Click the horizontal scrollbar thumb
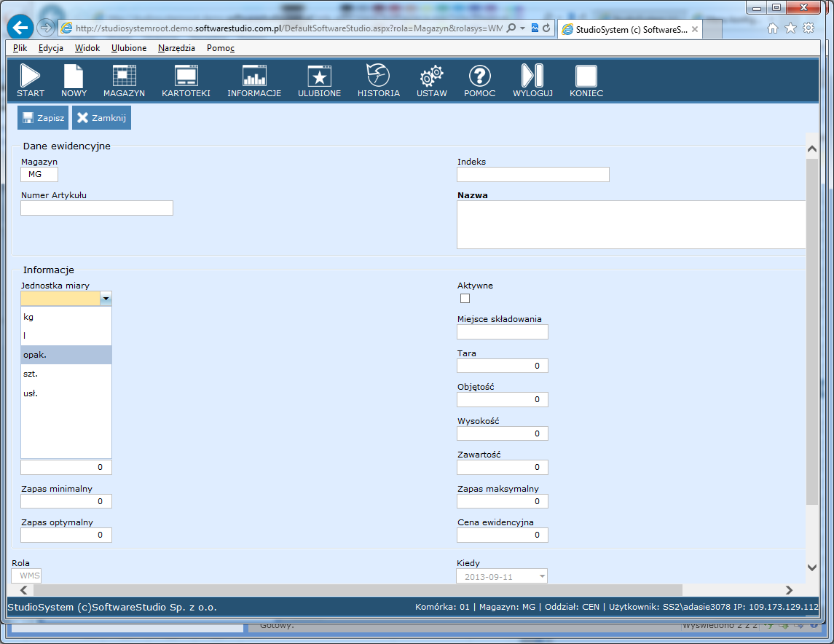834x644 pixels. click(x=358, y=590)
